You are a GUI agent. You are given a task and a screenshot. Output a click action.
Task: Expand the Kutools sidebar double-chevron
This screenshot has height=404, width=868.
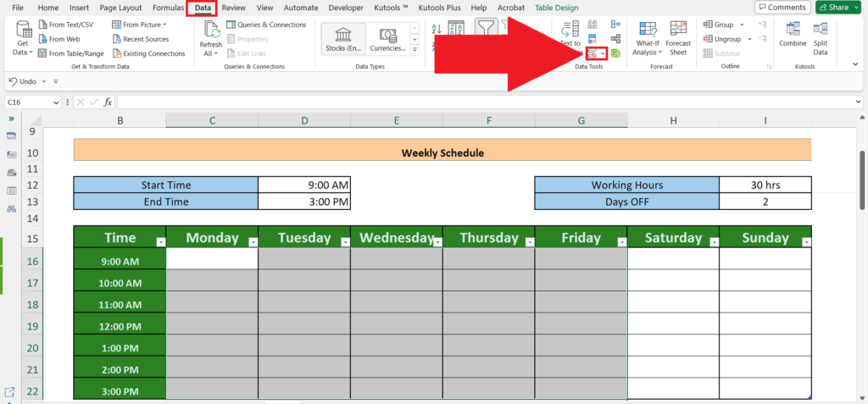pos(11,119)
